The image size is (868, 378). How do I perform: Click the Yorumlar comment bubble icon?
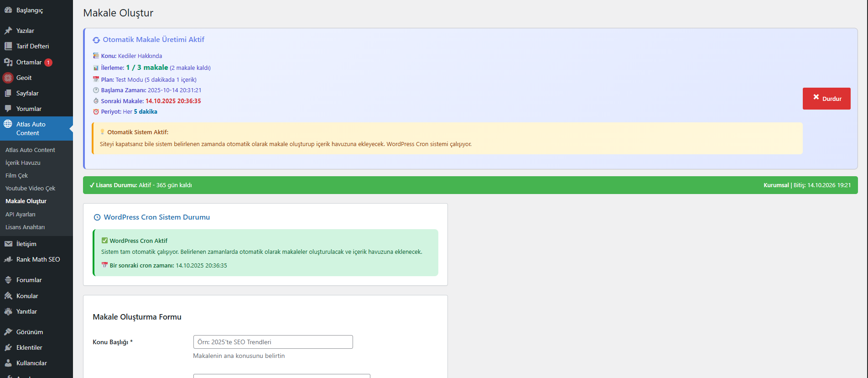point(8,109)
